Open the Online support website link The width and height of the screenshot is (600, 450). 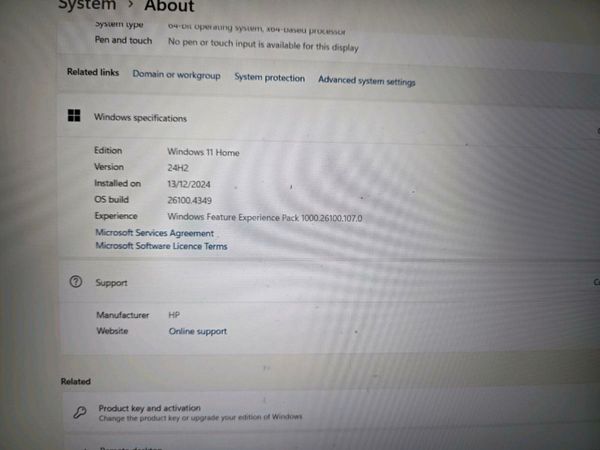198,331
